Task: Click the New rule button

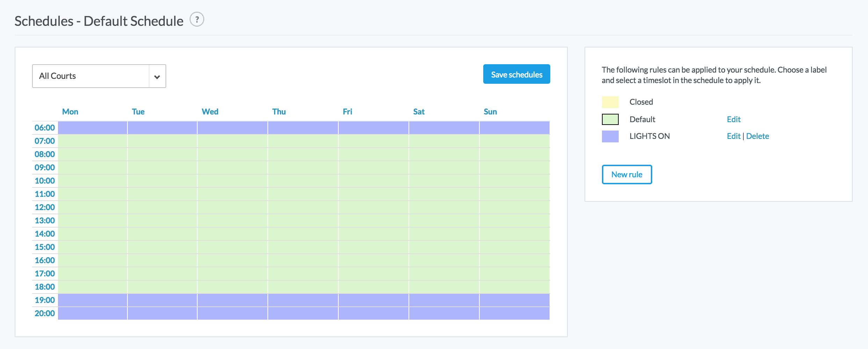Action: click(x=627, y=174)
